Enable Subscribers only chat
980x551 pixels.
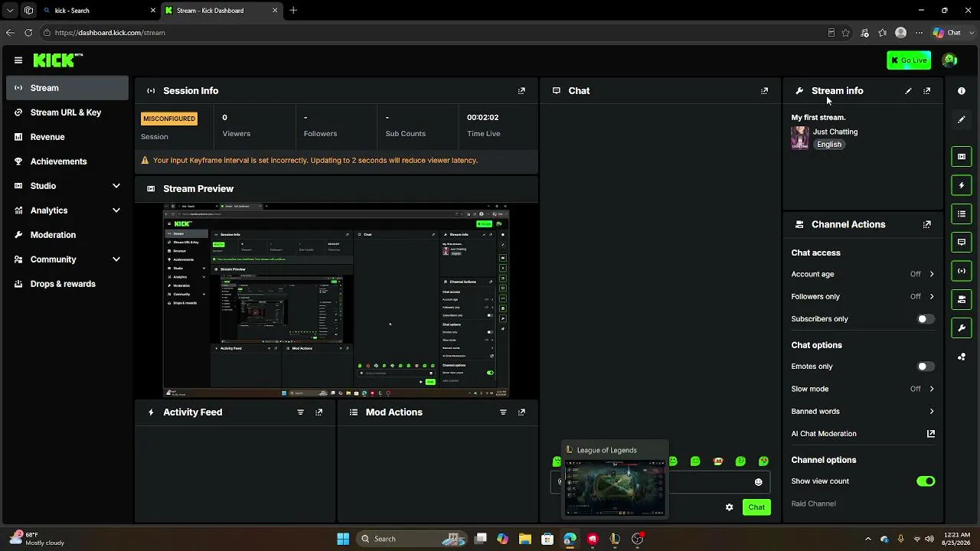(926, 319)
